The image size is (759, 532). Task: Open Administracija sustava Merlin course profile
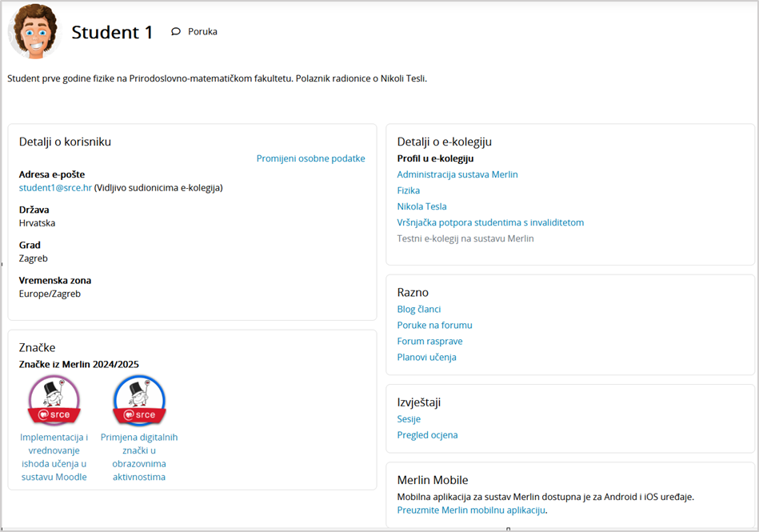tap(457, 174)
